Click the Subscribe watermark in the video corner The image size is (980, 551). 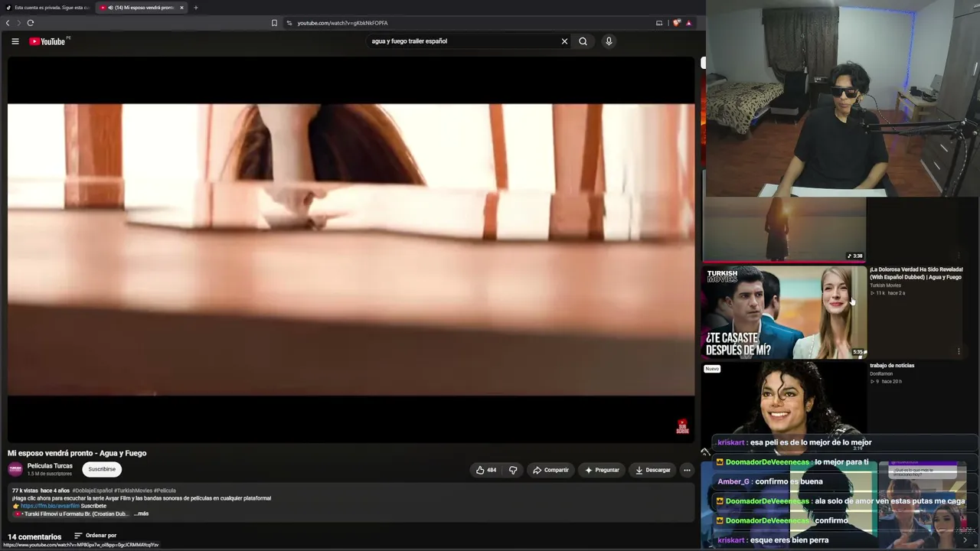[682, 427]
